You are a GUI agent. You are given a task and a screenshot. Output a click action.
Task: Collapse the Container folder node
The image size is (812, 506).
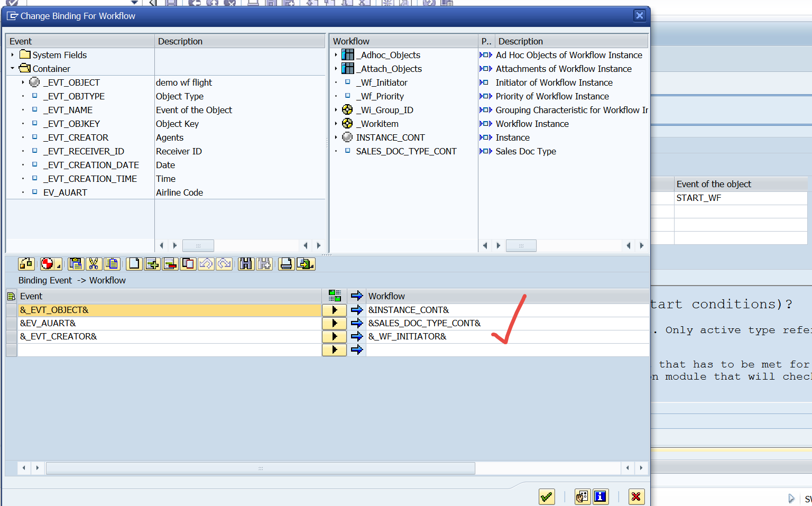pos(13,69)
